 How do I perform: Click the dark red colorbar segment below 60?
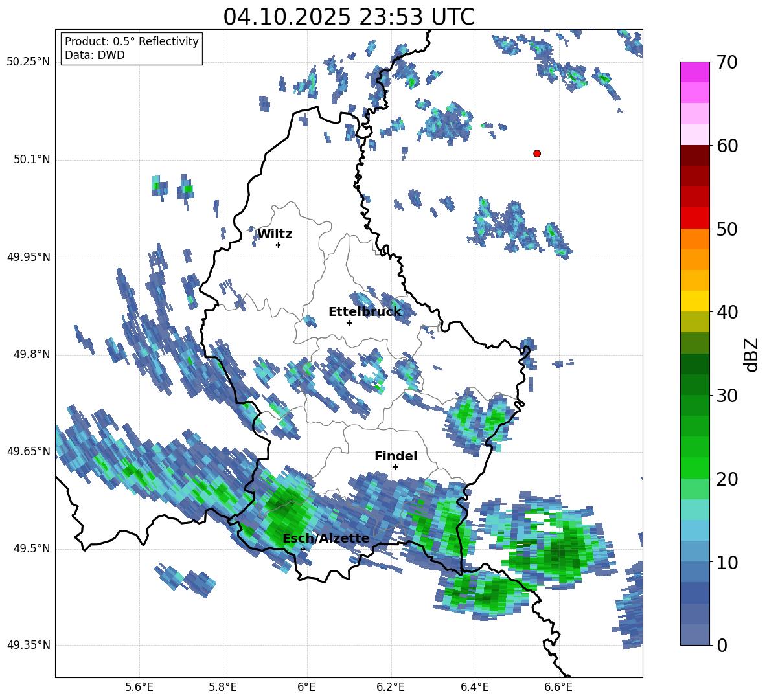(694, 155)
